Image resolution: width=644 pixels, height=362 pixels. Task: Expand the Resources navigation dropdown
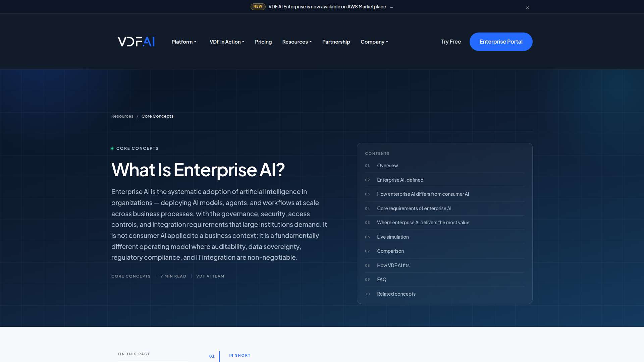pyautogui.click(x=297, y=42)
